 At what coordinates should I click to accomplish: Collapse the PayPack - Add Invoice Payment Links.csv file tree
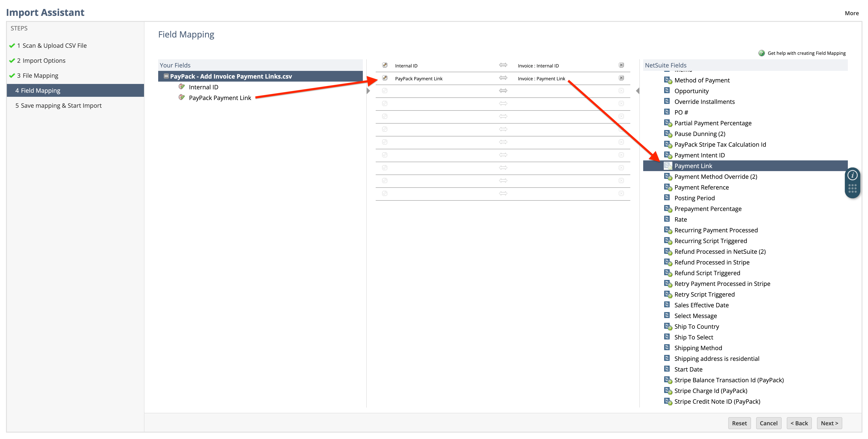pos(166,76)
